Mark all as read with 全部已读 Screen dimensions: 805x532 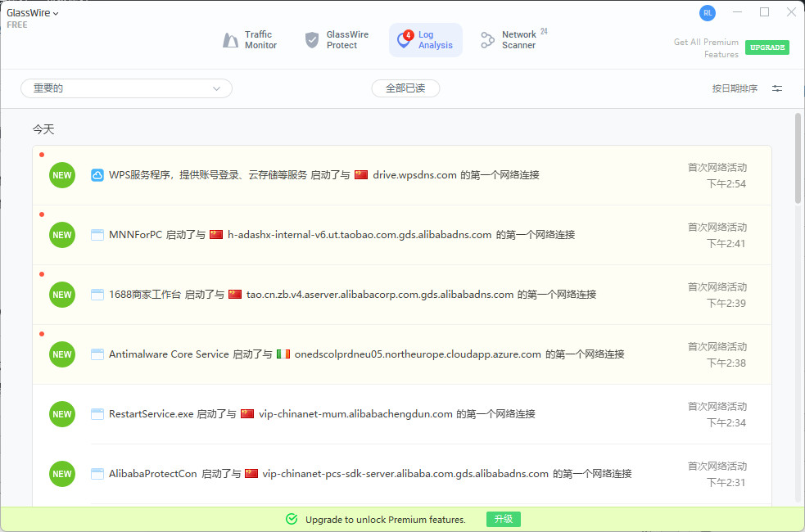click(x=405, y=88)
